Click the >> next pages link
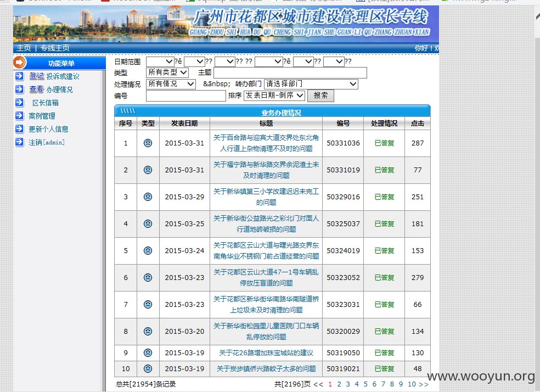 pos(424,384)
